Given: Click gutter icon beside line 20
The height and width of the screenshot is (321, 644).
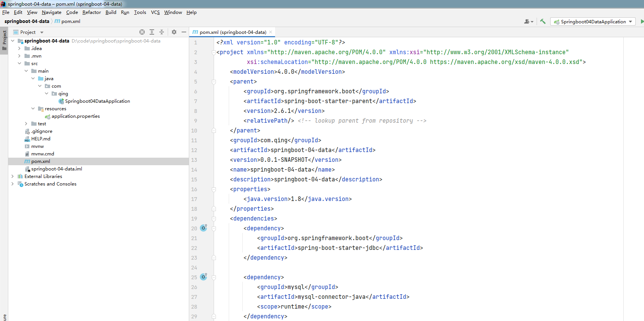Looking at the screenshot, I should (x=203, y=228).
